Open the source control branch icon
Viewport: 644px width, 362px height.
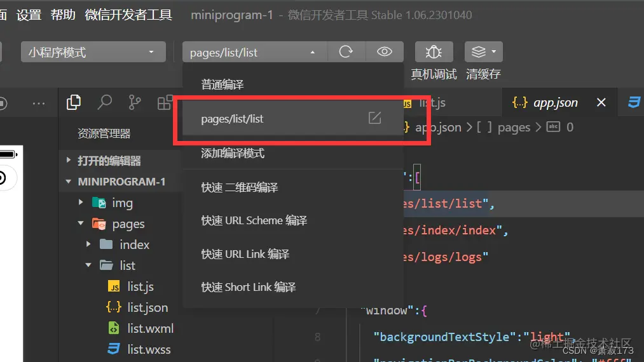click(x=135, y=102)
